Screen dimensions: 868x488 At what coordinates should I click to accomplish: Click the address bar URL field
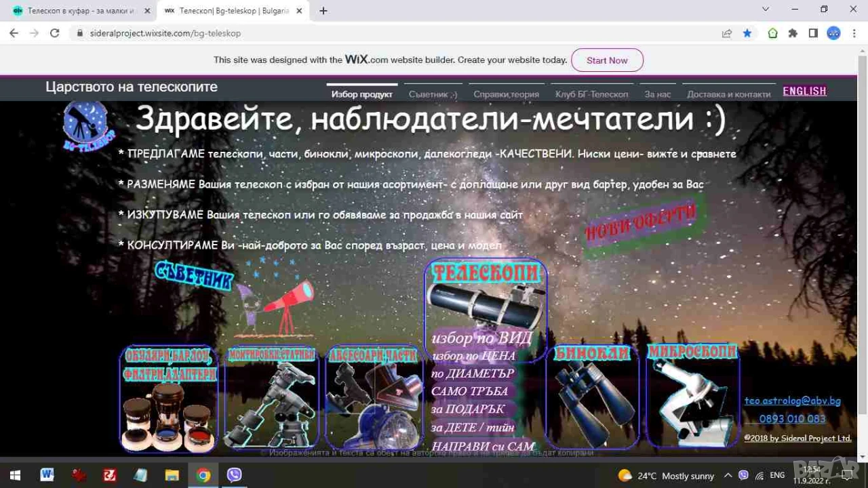click(x=400, y=33)
